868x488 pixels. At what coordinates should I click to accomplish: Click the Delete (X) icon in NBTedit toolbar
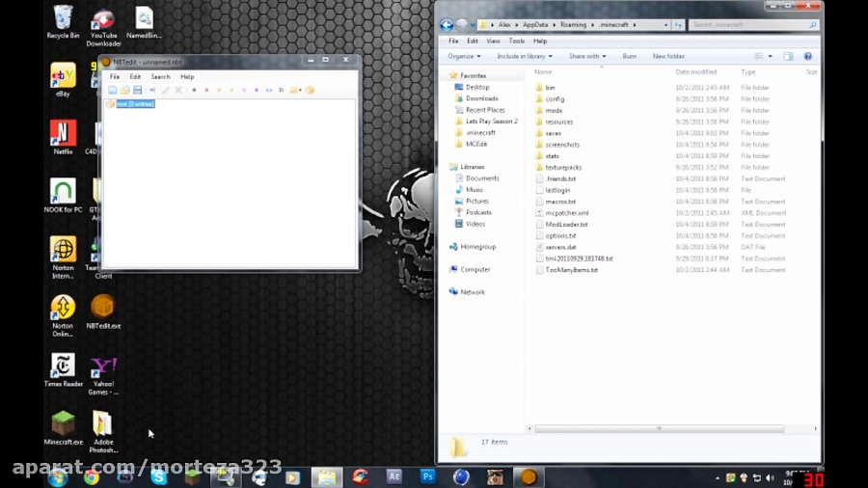(x=178, y=90)
